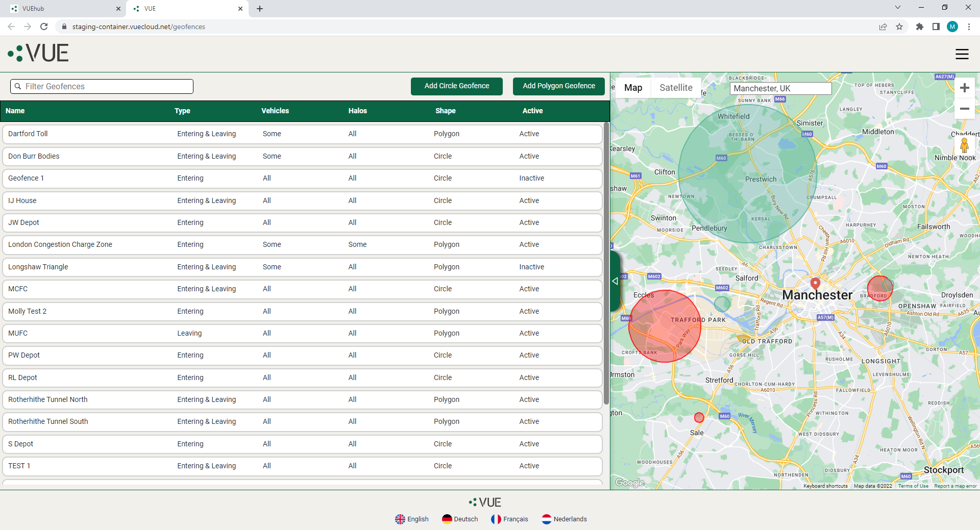Bookmark this page with the star icon

click(899, 27)
